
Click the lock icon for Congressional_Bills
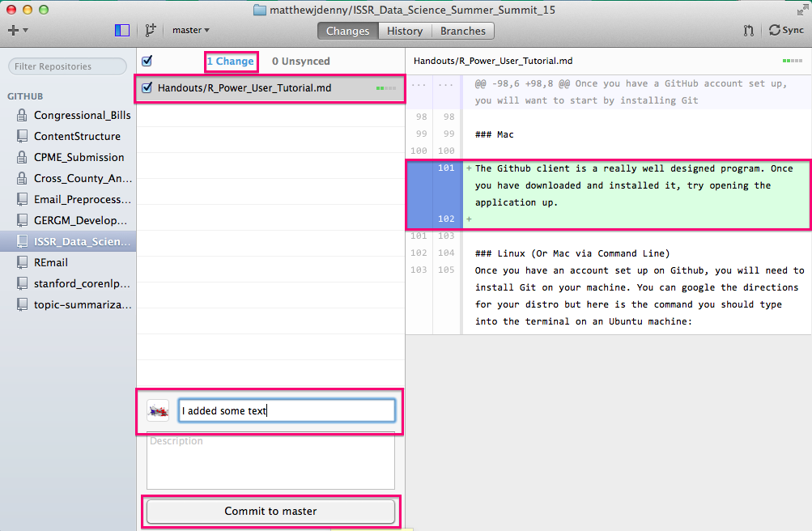[22, 116]
